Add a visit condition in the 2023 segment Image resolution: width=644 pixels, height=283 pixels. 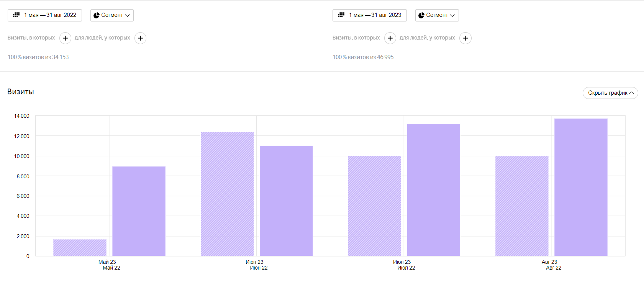[390, 38]
